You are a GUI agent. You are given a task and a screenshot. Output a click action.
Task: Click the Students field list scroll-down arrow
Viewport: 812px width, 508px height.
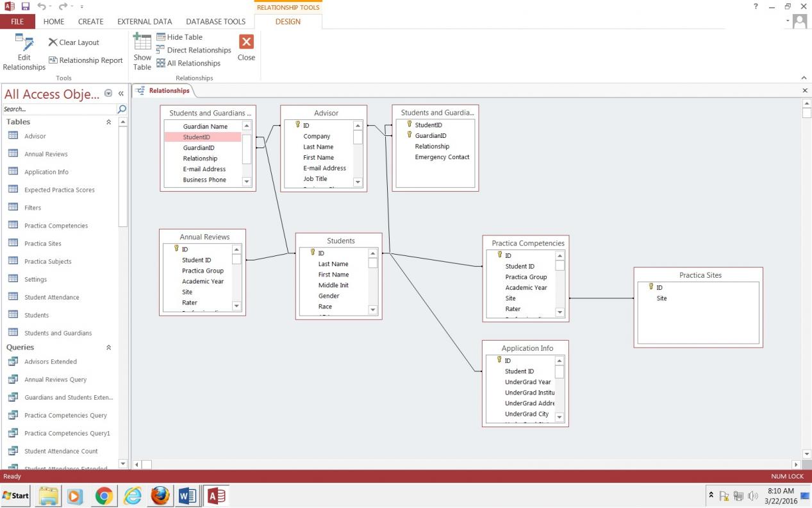coord(373,310)
